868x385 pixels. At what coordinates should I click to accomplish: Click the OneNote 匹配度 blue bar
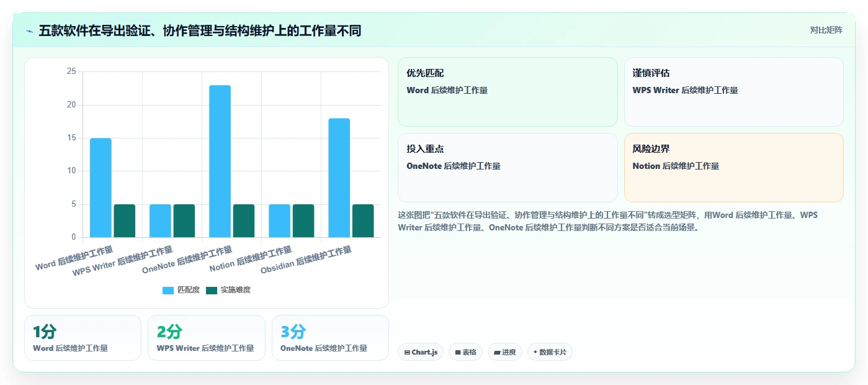click(220, 161)
